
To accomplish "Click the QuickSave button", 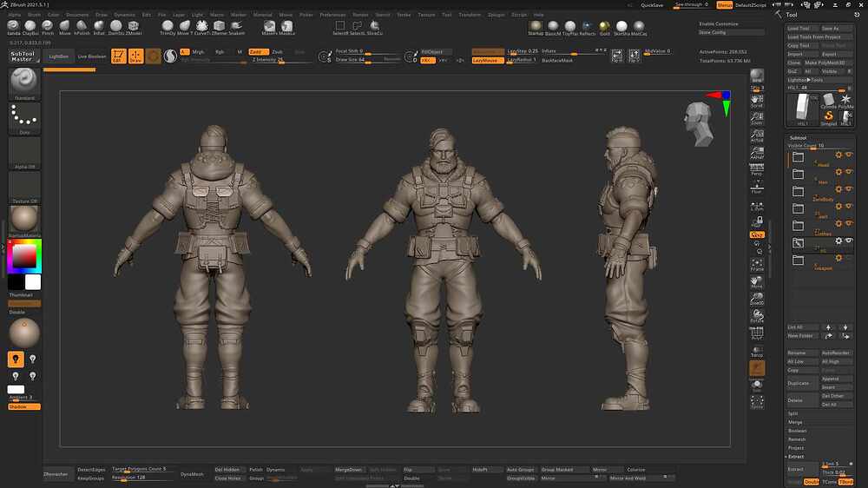I will click(652, 5).
